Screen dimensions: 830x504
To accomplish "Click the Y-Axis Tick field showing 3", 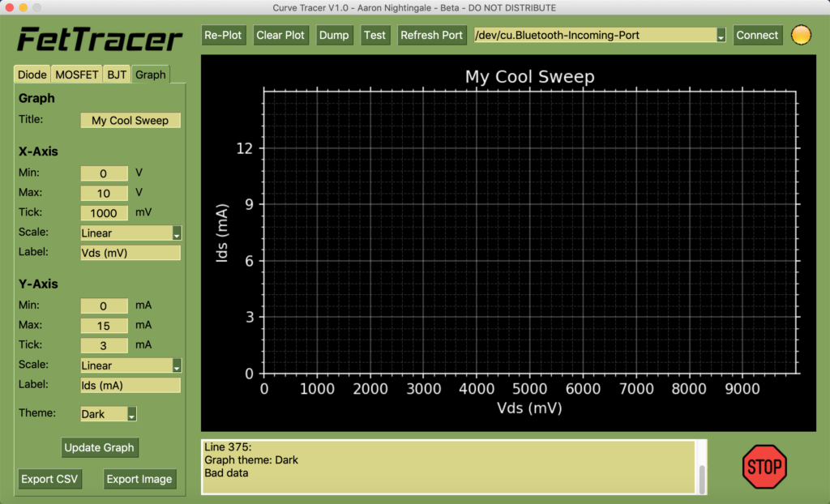I will click(104, 345).
